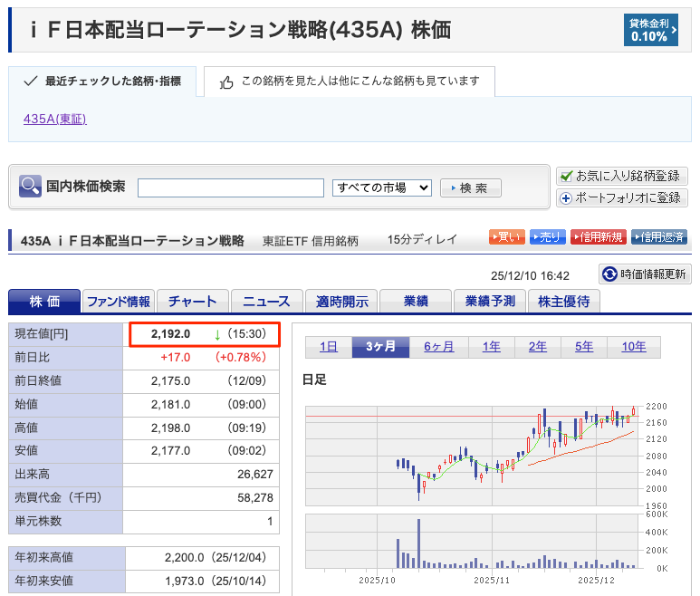Click the red 信用新規 icon
This screenshot has height=596, width=700.
point(598,237)
